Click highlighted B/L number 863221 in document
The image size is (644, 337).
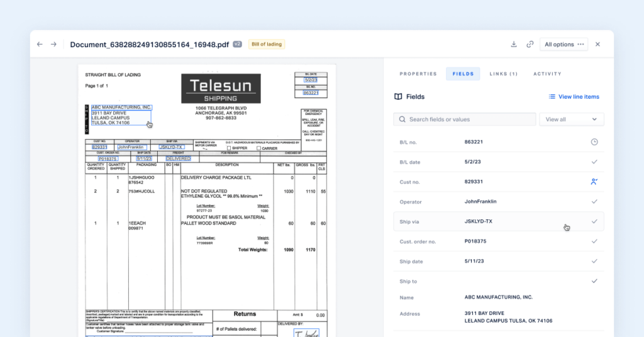pos(311,93)
